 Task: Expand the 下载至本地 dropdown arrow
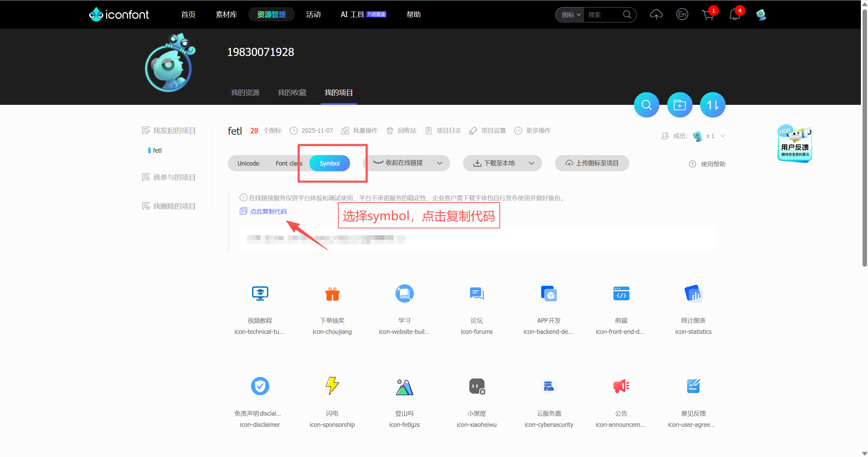pyautogui.click(x=531, y=163)
